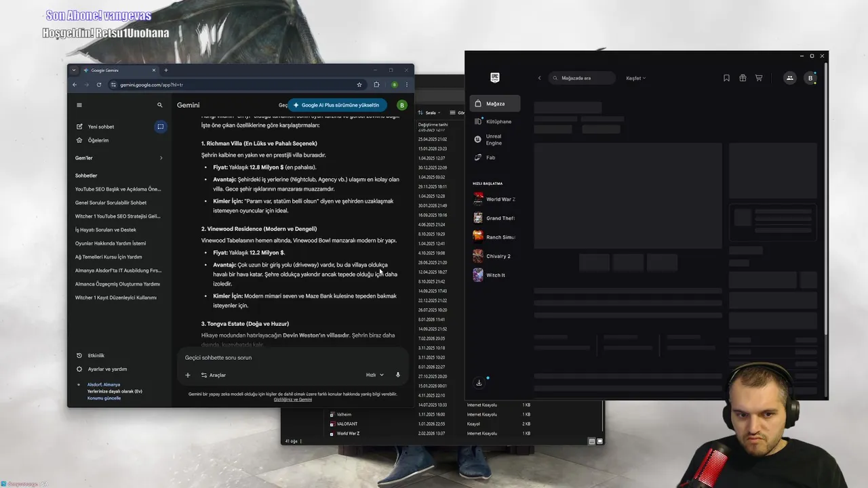The width and height of the screenshot is (868, 488).
Task: Open the Sırala sort dropdown in Explorer
Action: pyautogui.click(x=430, y=113)
